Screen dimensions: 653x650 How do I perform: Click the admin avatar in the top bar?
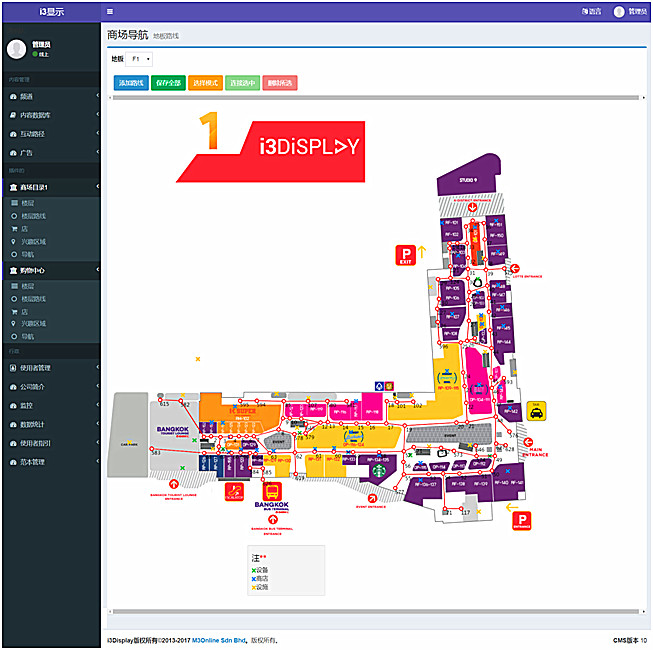(619, 11)
